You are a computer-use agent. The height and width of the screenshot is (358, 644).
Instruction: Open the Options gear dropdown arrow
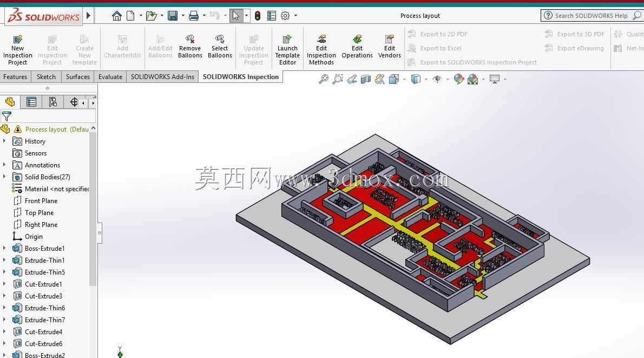tap(295, 16)
